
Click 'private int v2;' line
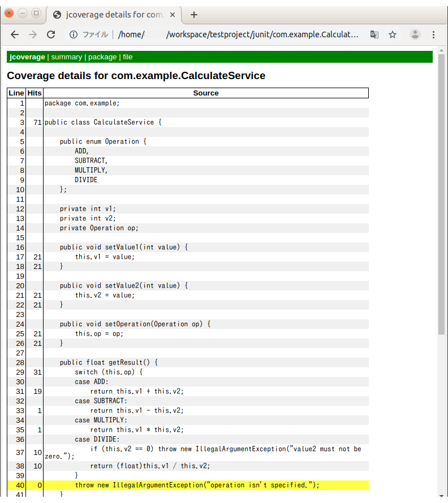click(x=88, y=219)
